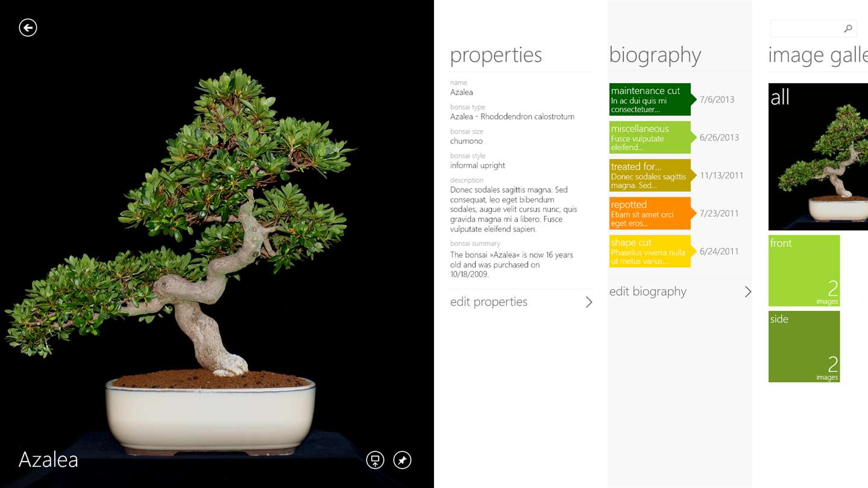The width and height of the screenshot is (868, 488).
Task: Click the pin to start icon
Action: pos(402,460)
